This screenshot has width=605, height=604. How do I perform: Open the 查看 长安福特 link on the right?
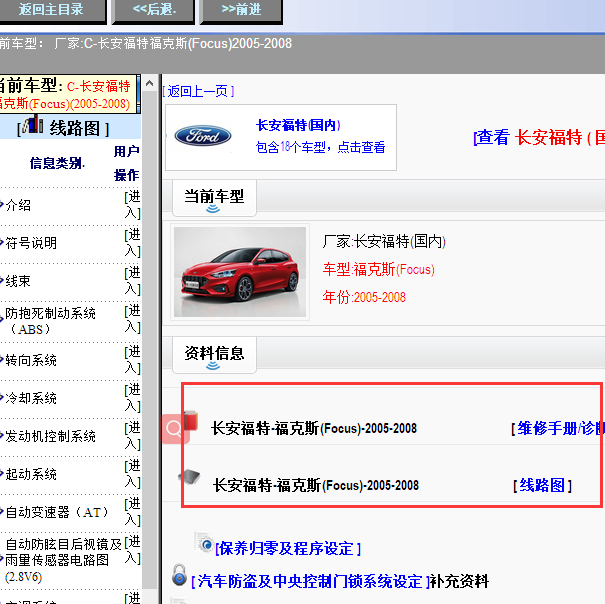click(x=539, y=138)
